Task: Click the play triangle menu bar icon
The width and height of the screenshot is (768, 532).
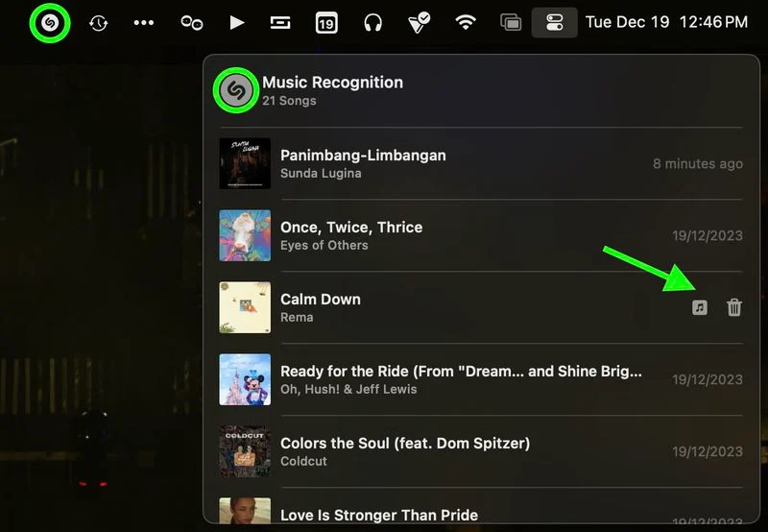Action: [x=237, y=22]
